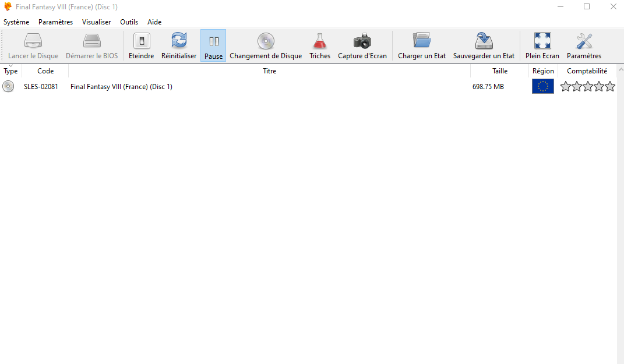Viewport: 624px width, 364px height.
Task: Select Final Fantasy VIII (France) (Disc 1) title row
Action: (x=121, y=87)
